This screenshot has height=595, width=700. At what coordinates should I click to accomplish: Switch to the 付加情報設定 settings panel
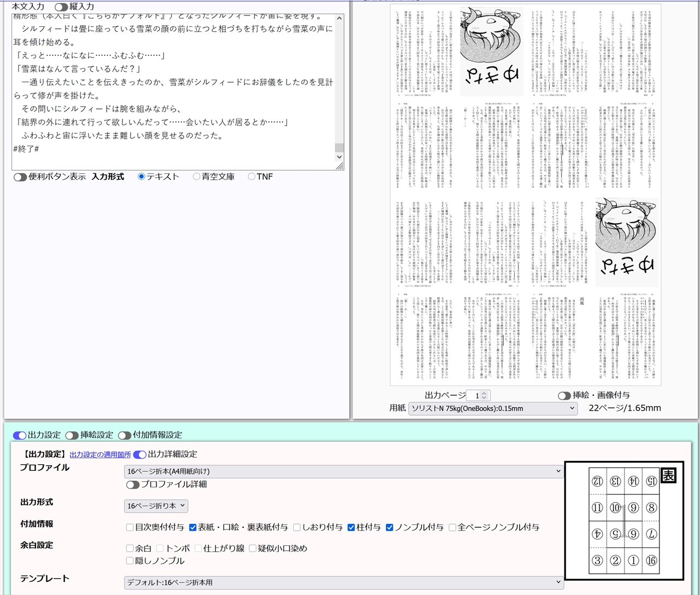click(x=124, y=435)
